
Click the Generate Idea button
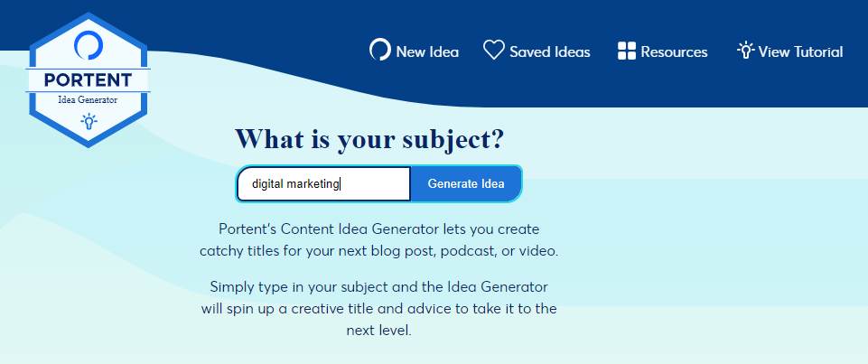point(466,183)
